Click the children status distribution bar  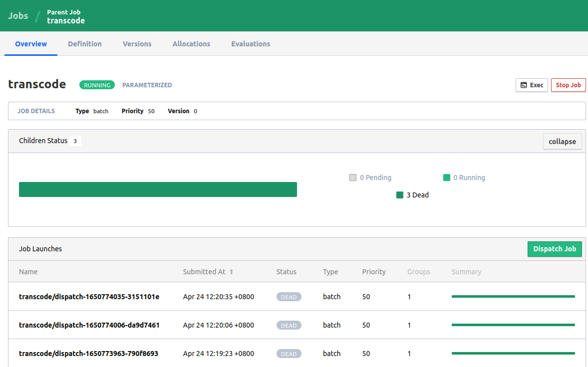coord(158,189)
